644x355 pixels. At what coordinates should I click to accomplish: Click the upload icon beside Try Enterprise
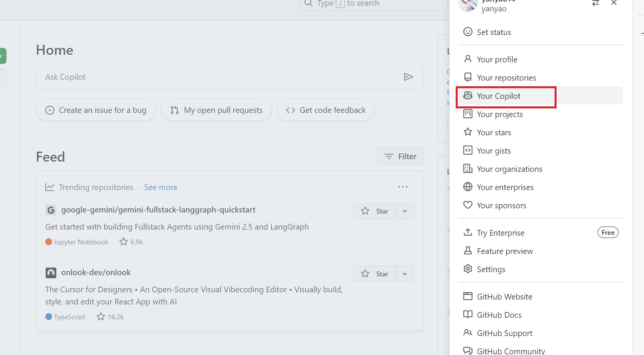[x=468, y=232]
